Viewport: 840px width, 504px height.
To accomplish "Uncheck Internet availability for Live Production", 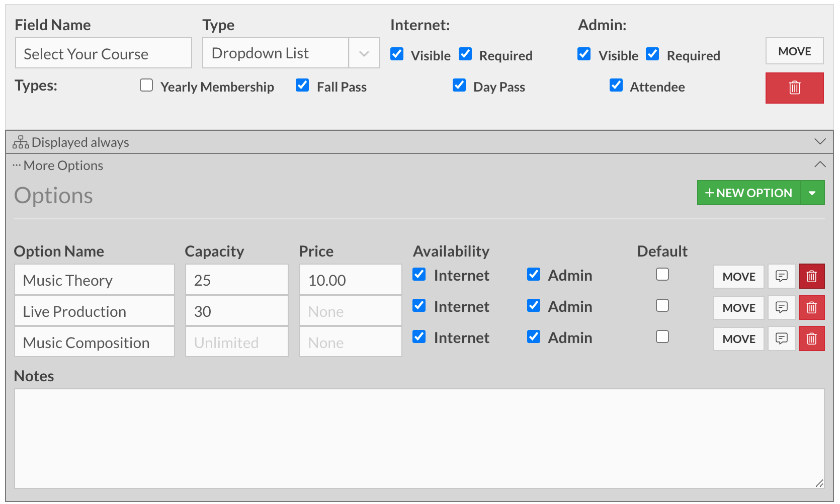I will tap(419, 305).
